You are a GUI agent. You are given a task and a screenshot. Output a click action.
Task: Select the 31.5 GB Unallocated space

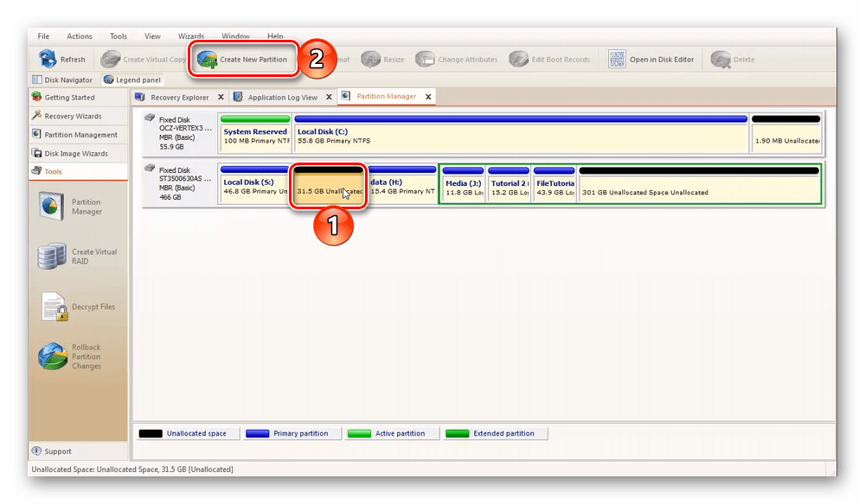(x=328, y=185)
